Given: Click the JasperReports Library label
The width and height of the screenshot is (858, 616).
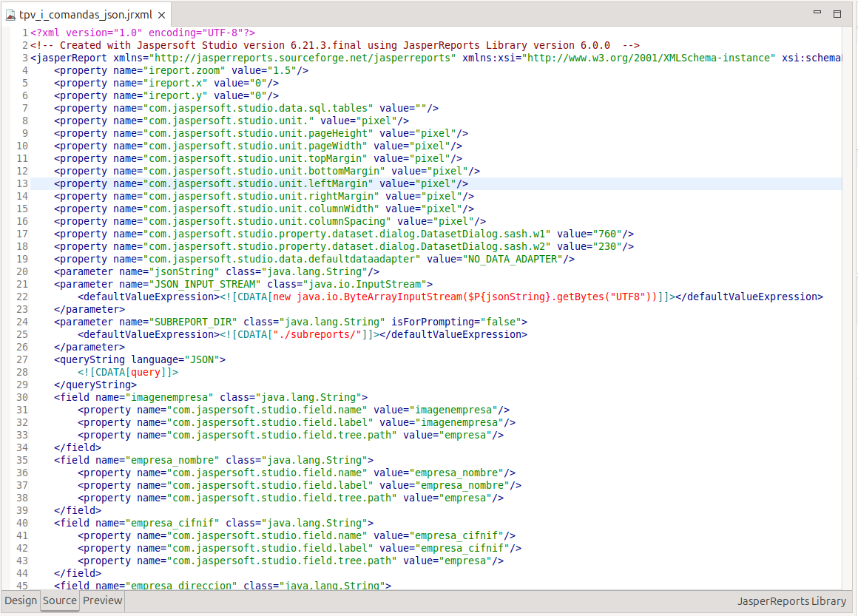Looking at the screenshot, I should coord(791,601).
